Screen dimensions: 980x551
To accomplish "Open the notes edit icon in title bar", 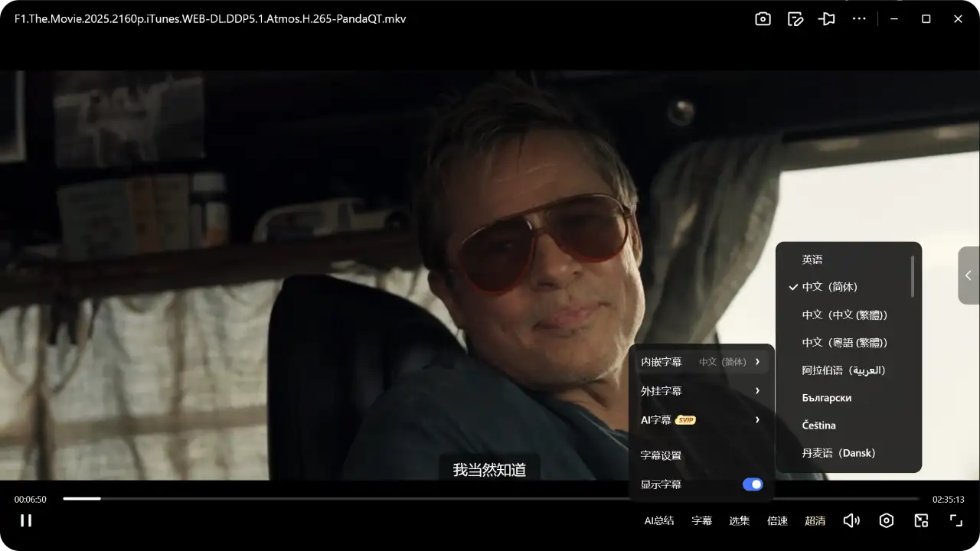I will [795, 19].
